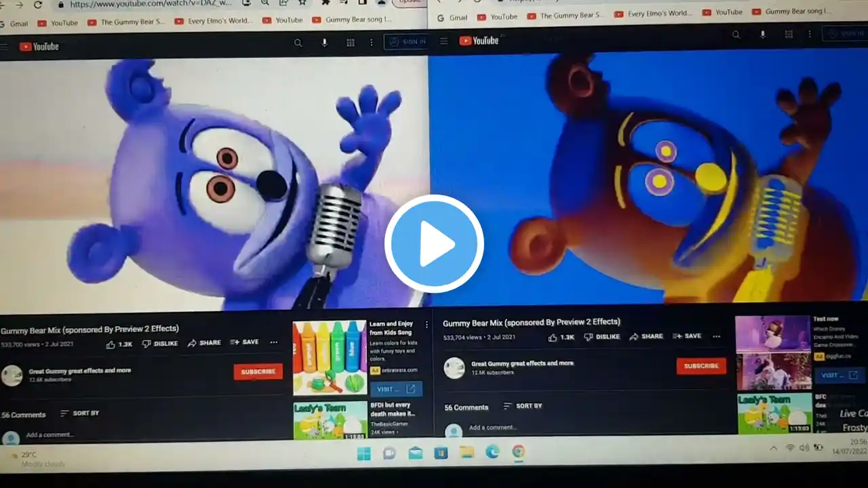This screenshot has height=488, width=868.
Task: Open the channel avatar in the right window
Action: coord(454,368)
